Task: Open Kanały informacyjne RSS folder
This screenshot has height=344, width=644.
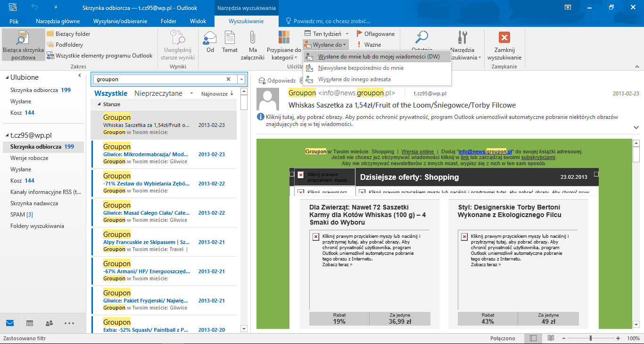Action: pyautogui.click(x=46, y=192)
